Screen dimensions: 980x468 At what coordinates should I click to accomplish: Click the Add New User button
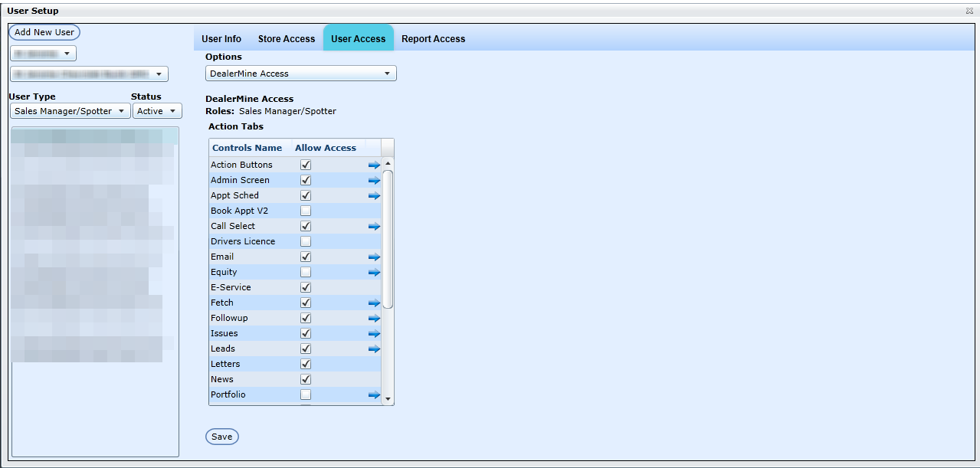(44, 32)
